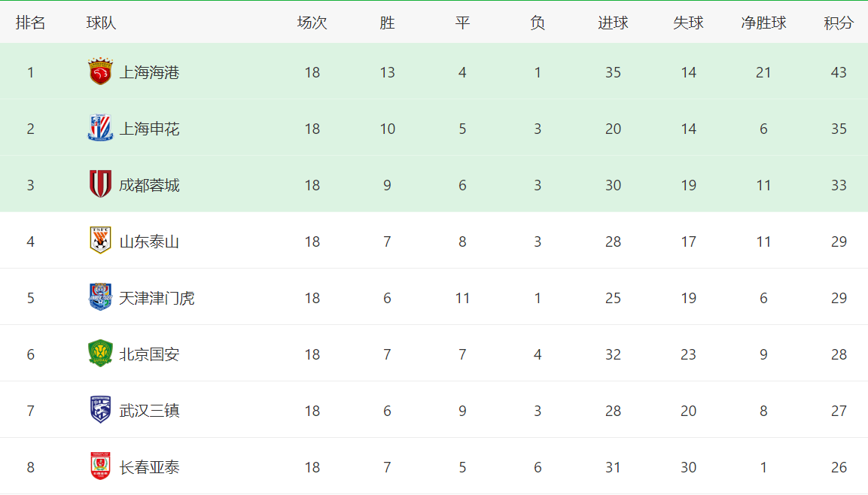
Task: Click the 球队 column header
Action: click(x=101, y=23)
